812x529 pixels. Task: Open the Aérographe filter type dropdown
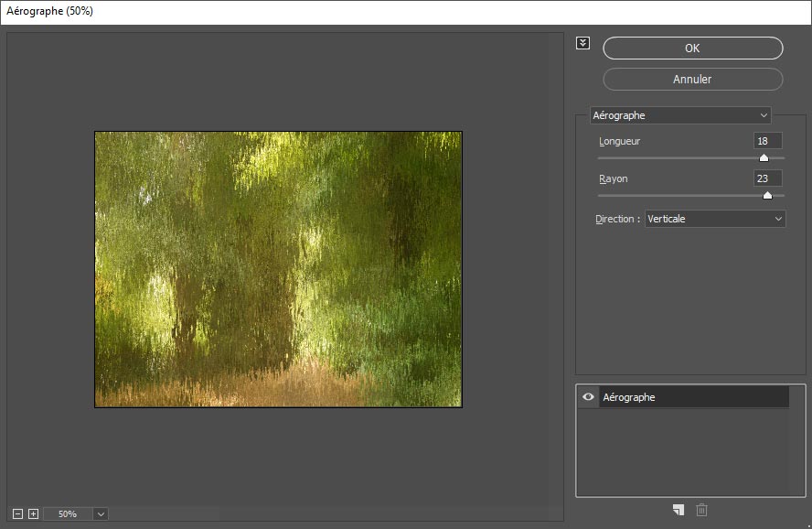680,115
